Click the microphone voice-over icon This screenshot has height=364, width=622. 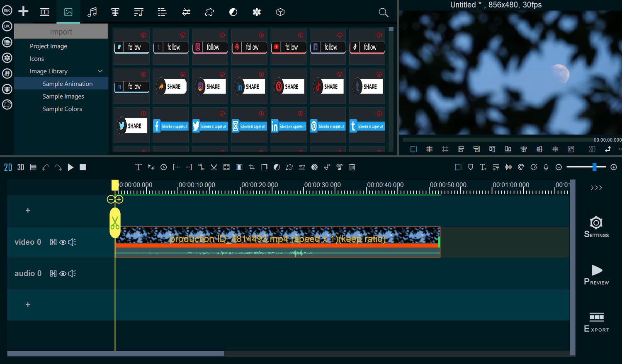click(x=546, y=167)
